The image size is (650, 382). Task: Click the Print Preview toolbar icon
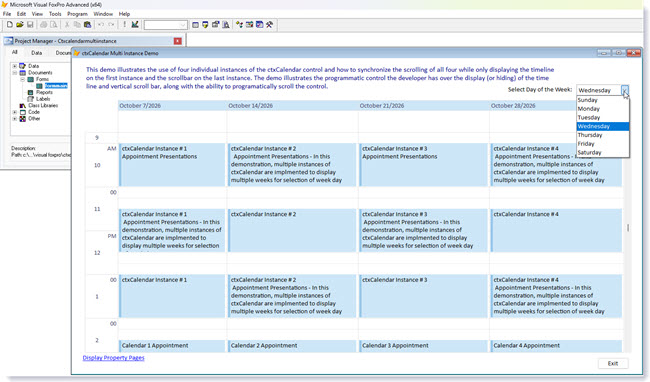tap(53, 25)
